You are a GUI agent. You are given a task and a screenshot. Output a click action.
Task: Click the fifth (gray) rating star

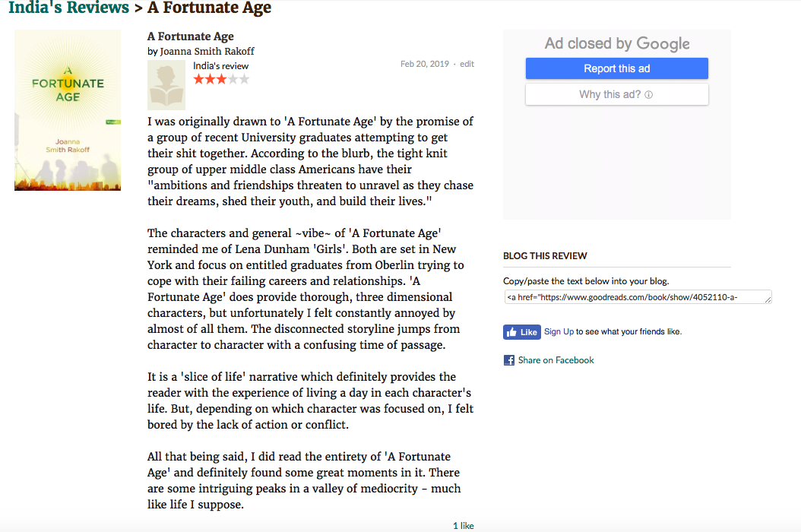244,79
